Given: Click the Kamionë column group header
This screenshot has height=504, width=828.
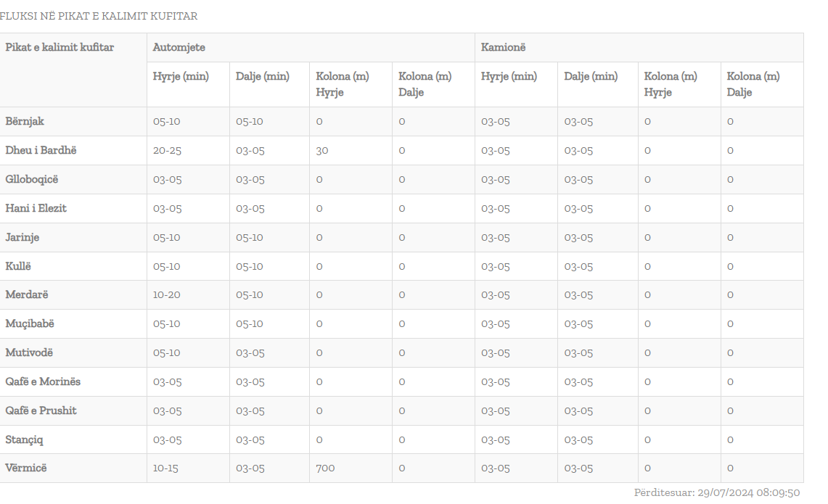Looking at the screenshot, I should pos(503,47).
